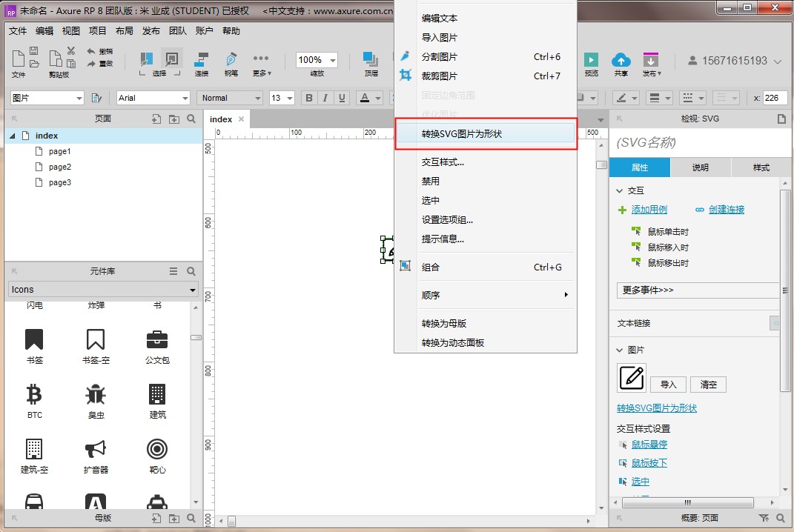The width and height of the screenshot is (794, 532).
Task: Click the search icon in the library panel
Action: [191, 271]
